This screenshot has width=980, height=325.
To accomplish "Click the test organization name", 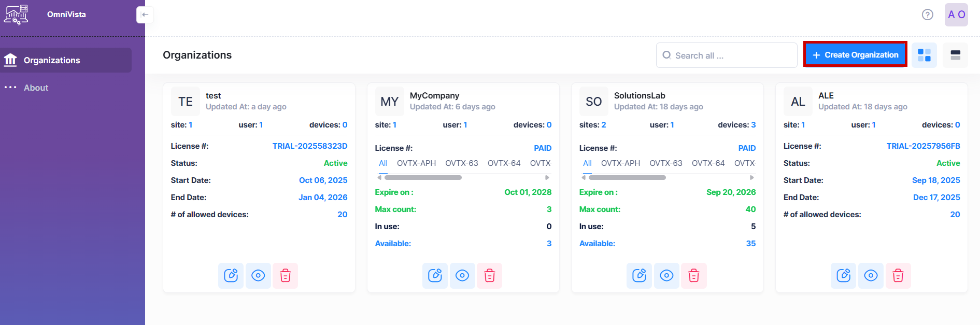I will point(213,95).
